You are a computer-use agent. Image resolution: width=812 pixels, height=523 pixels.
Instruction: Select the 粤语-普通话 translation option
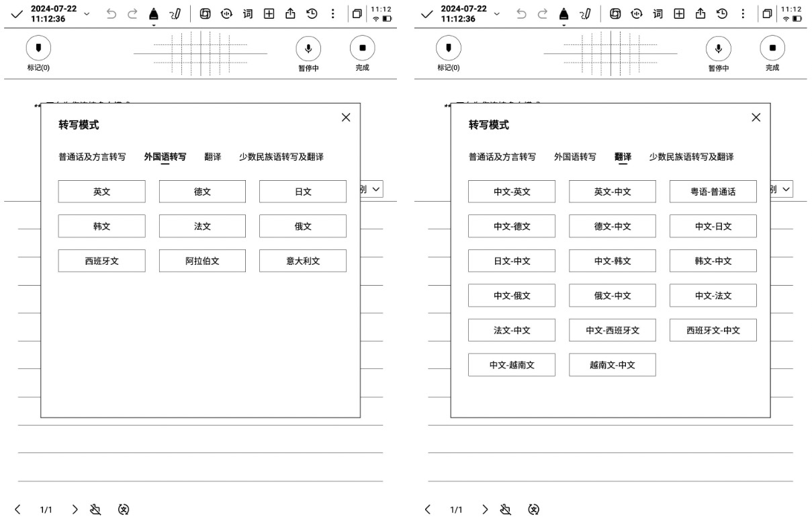(x=713, y=192)
